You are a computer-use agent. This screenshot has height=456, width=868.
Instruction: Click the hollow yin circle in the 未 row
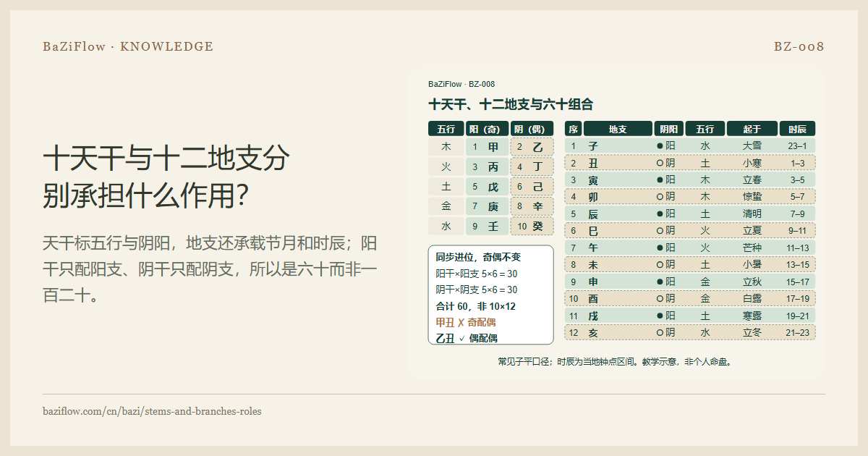tap(660, 264)
